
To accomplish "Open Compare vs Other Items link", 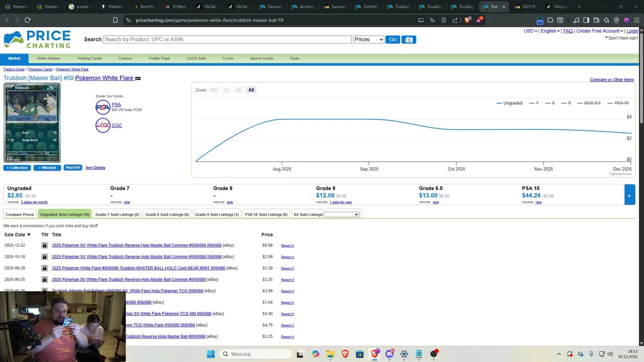I will [x=612, y=80].
